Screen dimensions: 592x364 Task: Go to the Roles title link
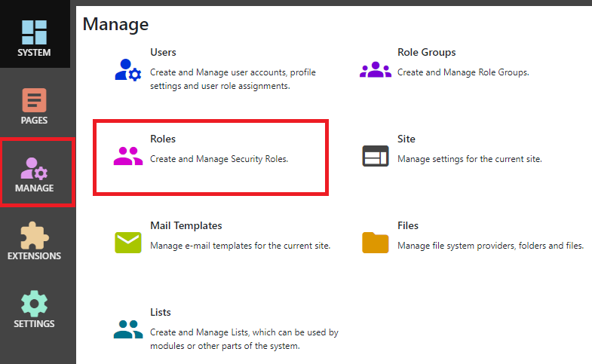coord(163,139)
